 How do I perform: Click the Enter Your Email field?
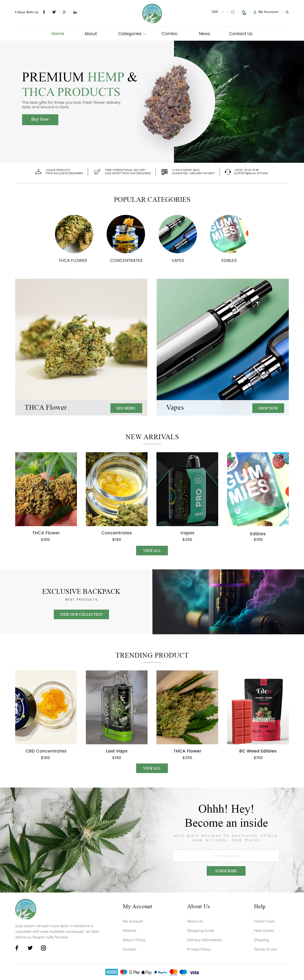[x=226, y=856]
